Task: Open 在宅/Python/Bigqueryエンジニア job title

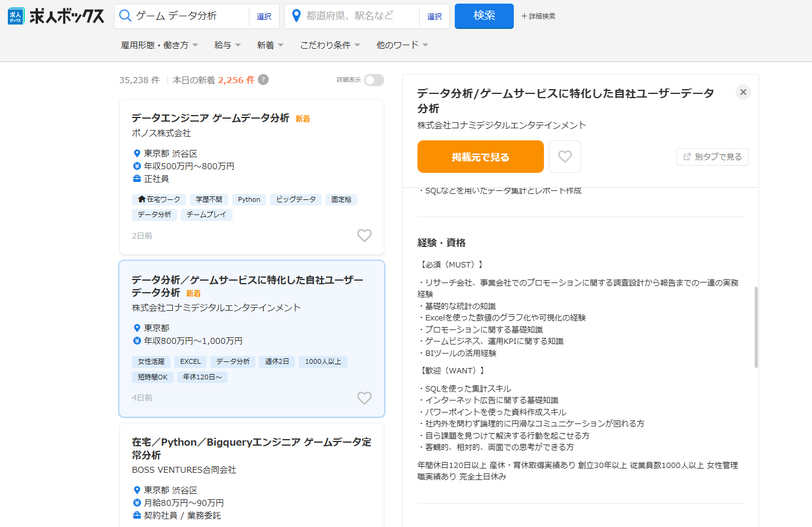Action: point(252,448)
